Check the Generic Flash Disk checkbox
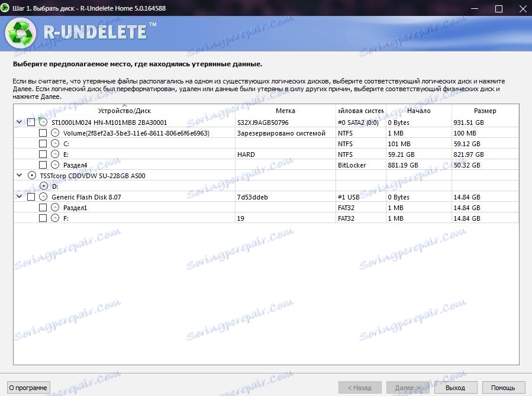 pos(31,197)
